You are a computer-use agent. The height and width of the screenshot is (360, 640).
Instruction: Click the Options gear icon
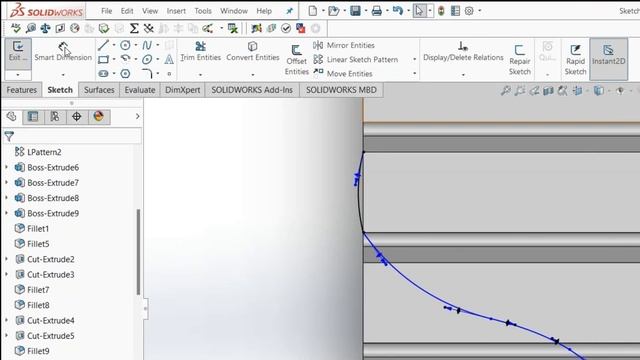469,11
